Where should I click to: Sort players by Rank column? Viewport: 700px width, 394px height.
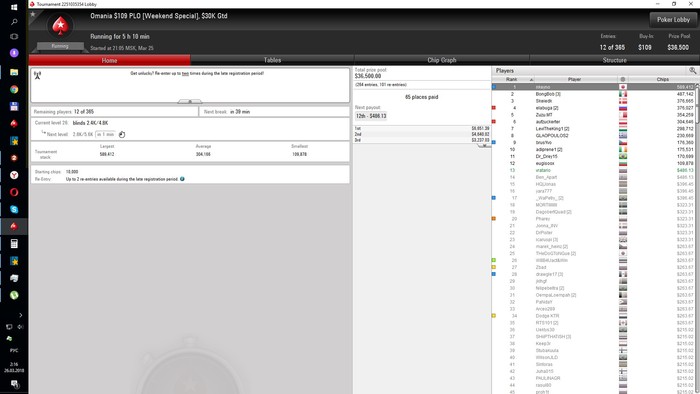(514, 79)
